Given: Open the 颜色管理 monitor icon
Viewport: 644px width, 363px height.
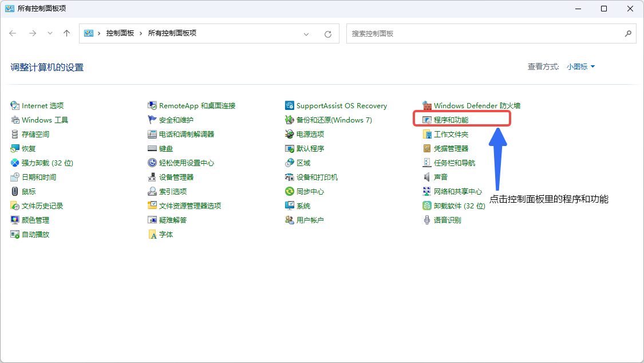Looking at the screenshot, I should coord(15,220).
